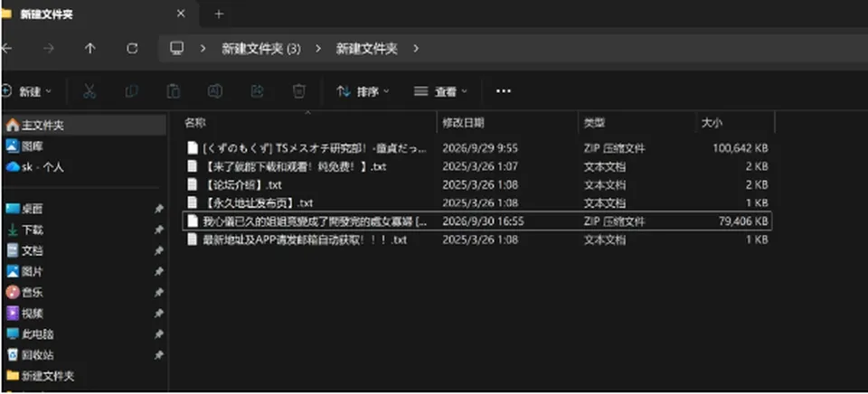Viewport: 868px width, 394px height.
Task: Go up one folder level with Up arrow
Action: click(90, 49)
